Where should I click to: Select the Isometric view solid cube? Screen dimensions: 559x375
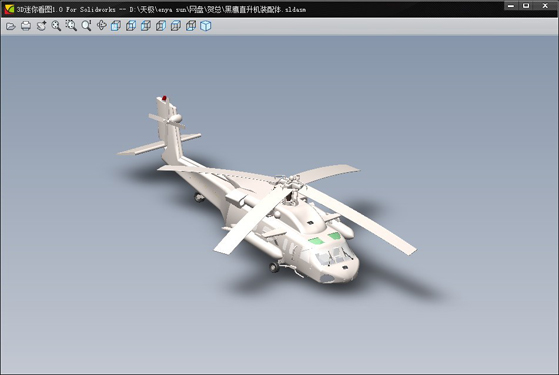[x=206, y=26]
